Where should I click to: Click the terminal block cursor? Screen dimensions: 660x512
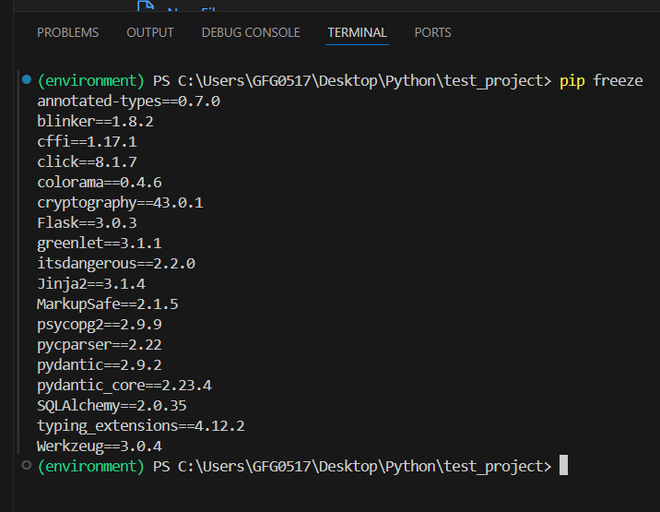tap(564, 466)
